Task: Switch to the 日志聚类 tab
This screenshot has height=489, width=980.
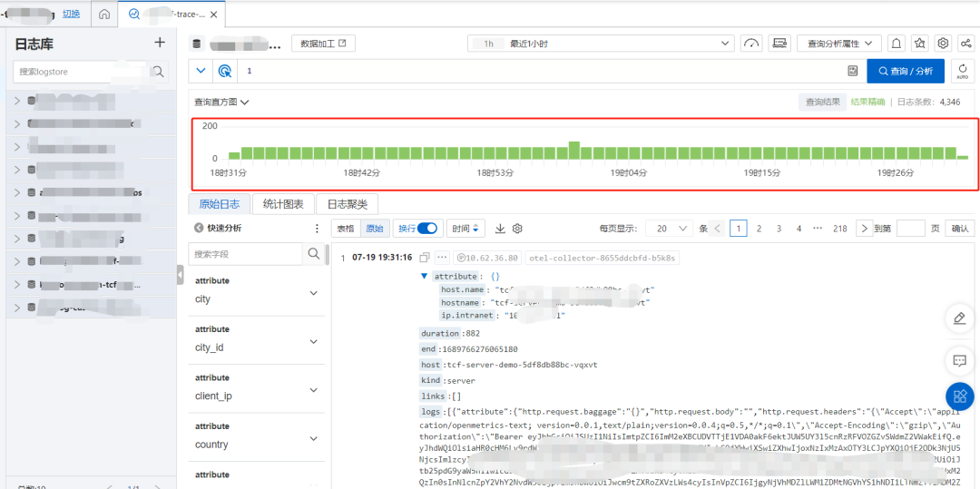Action: tap(347, 203)
